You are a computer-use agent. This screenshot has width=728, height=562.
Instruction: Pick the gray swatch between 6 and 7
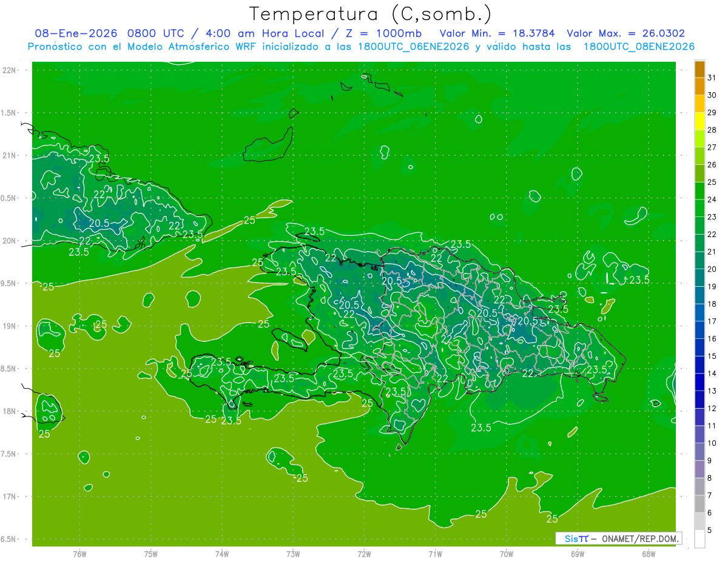(x=699, y=504)
